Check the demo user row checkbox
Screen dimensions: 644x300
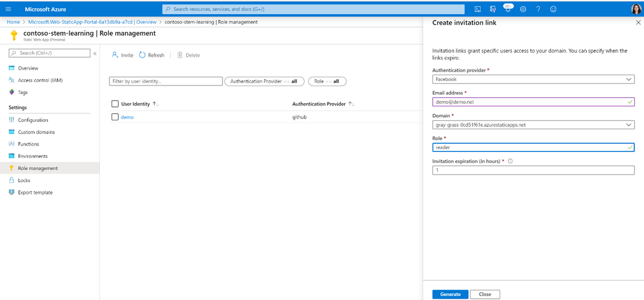coord(115,117)
